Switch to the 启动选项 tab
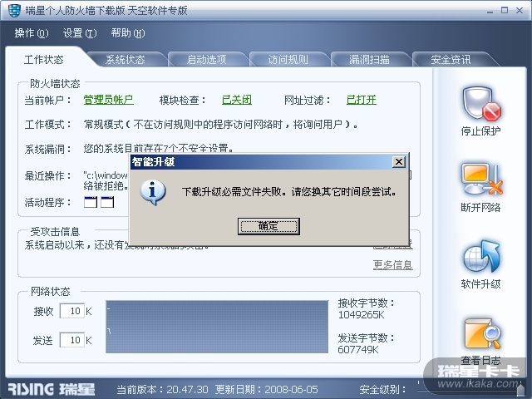The height and width of the screenshot is (399, 532). point(207,60)
